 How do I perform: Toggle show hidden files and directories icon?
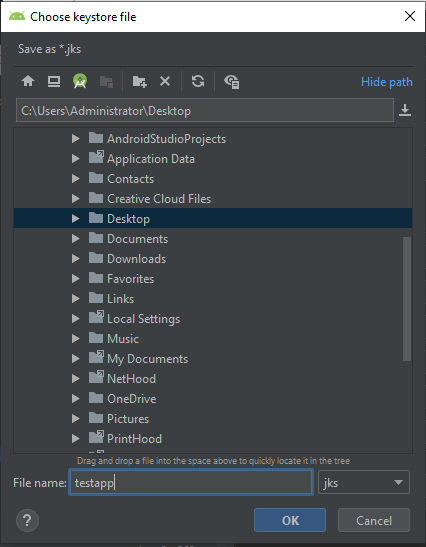232,82
